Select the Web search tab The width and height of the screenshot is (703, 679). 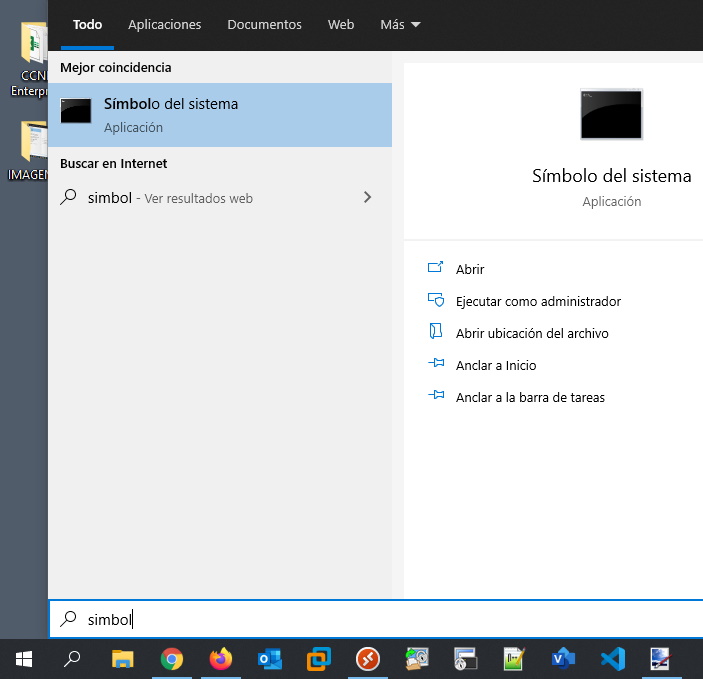341,24
